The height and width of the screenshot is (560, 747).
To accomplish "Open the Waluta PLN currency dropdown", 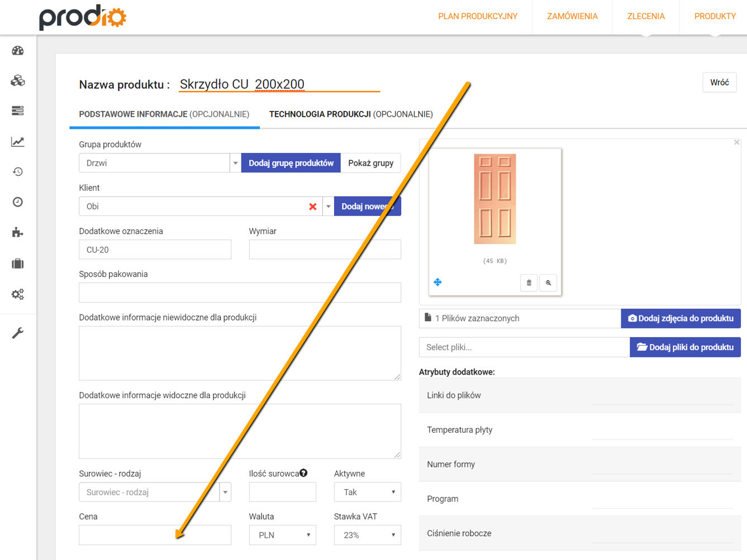I will point(282,535).
